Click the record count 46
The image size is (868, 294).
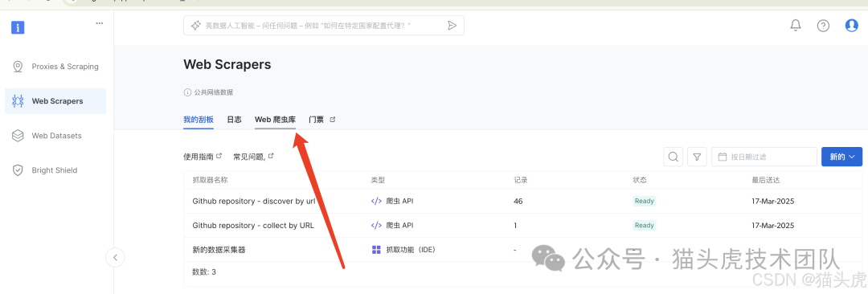click(x=518, y=201)
